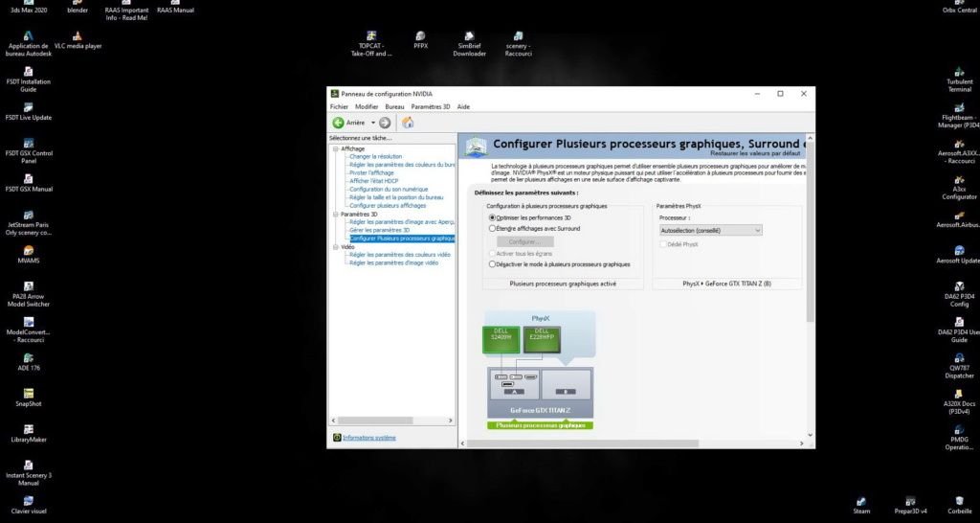980x523 pixels.
Task: Open ADE 176 desktop icon
Action: [28, 362]
